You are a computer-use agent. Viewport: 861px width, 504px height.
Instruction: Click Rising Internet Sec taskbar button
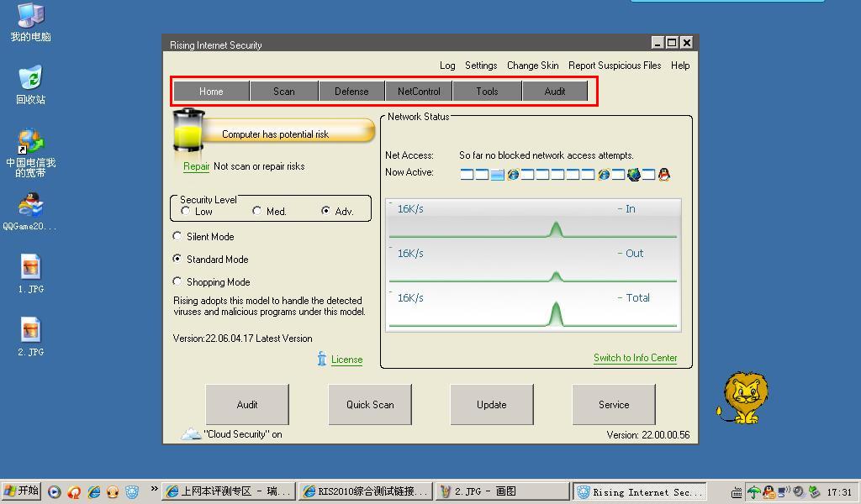pos(639,491)
